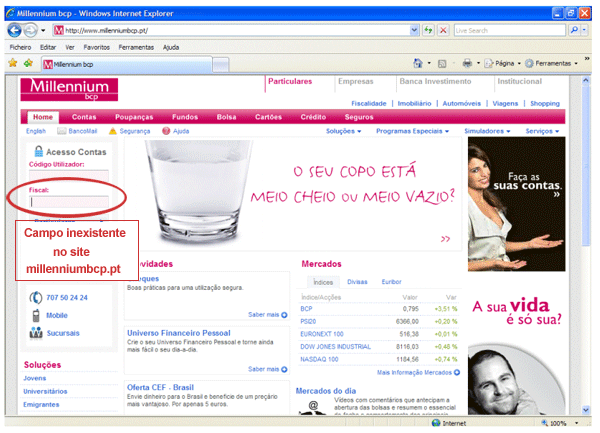Click the Ajuda help icon
The height and width of the screenshot is (433, 600).
point(166,131)
